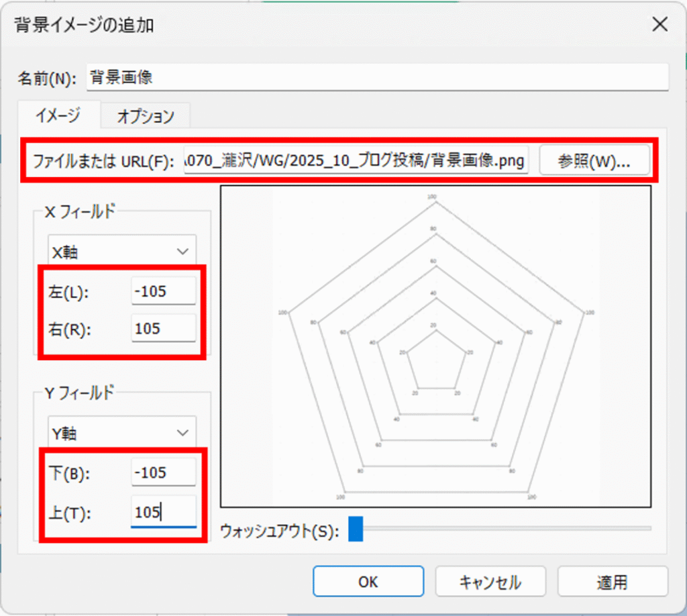Viewport: 687px width, 616px height.
Task: Confirm with the OK button
Action: click(x=368, y=582)
